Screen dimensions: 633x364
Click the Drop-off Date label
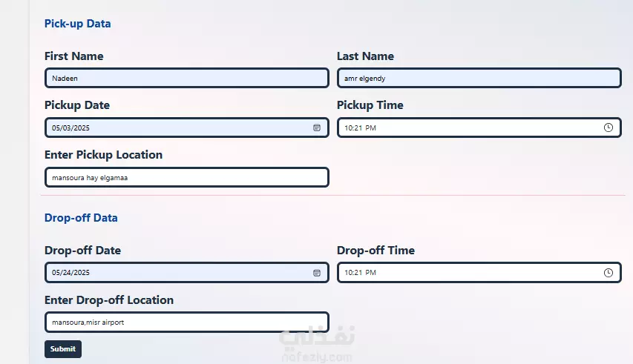point(83,251)
